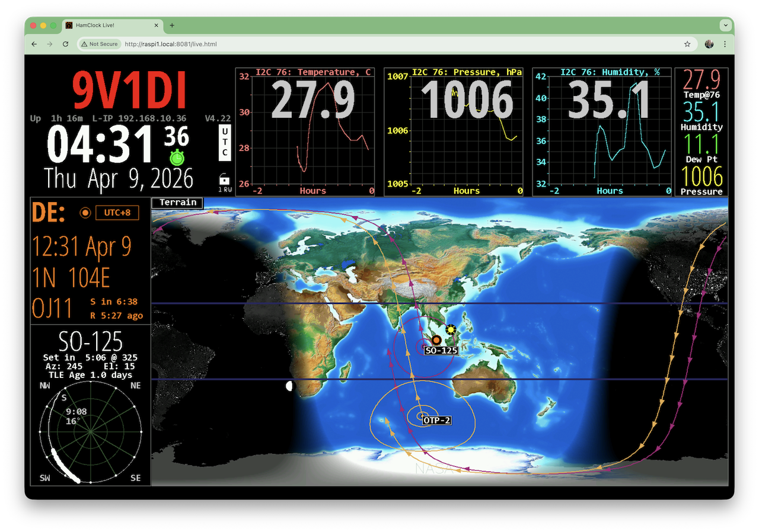The width and height of the screenshot is (759, 532).
Task: Click the padlock screen lock icon
Action: click(225, 179)
